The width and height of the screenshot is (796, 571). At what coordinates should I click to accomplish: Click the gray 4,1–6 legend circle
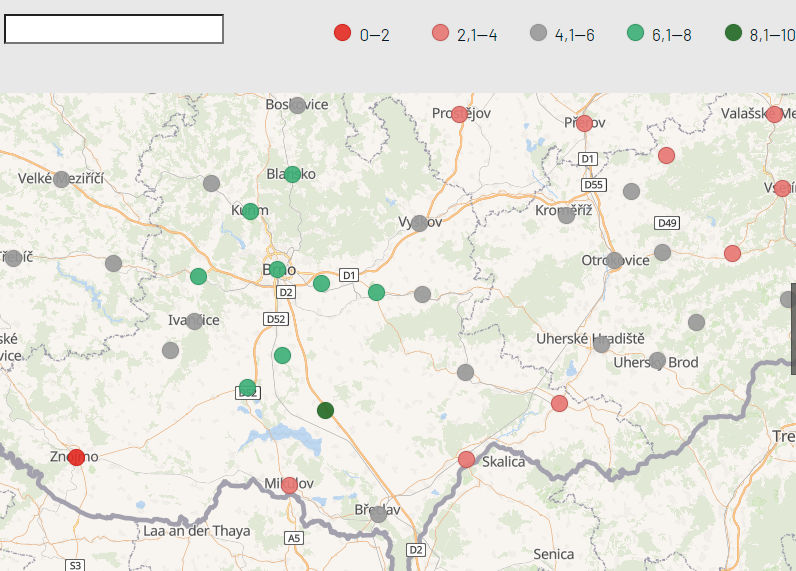[538, 33]
